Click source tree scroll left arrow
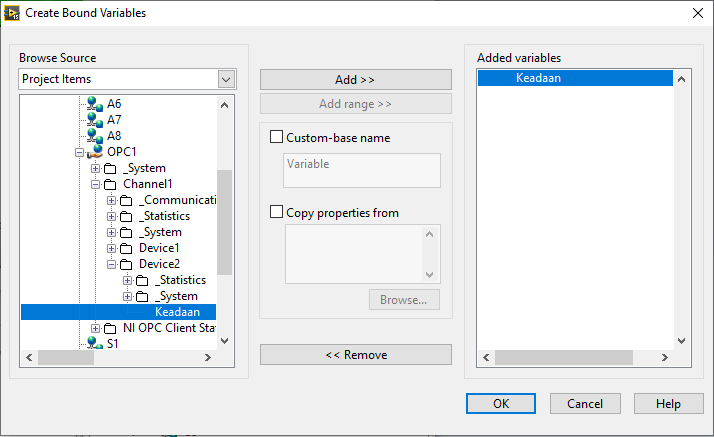Viewport: 714px width, 437px height. (29, 358)
